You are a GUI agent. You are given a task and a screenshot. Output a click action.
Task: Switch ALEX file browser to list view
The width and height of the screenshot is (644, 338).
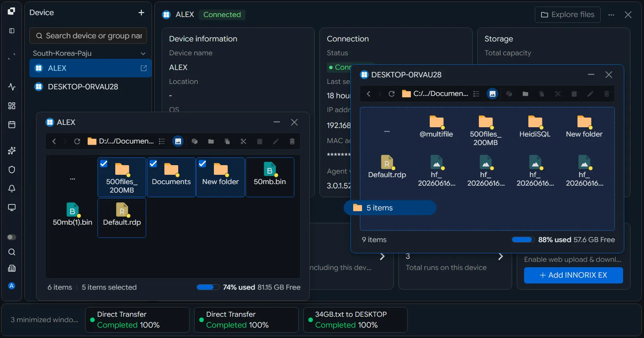coord(162,142)
